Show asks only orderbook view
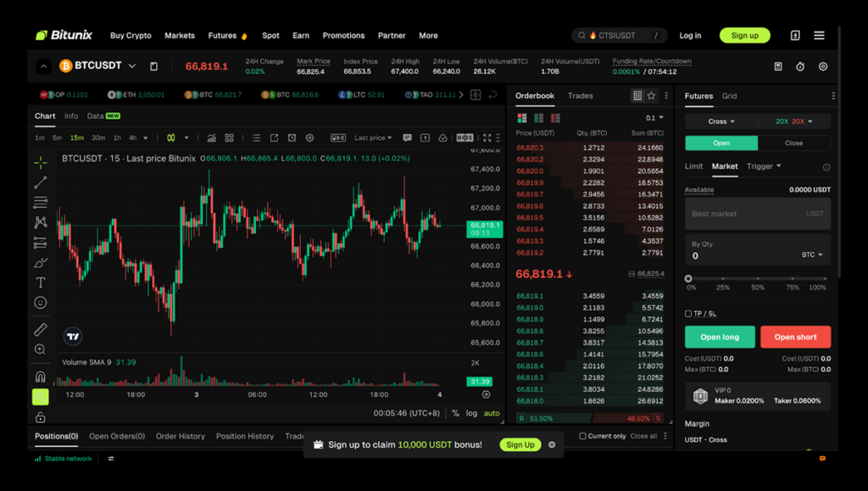 555,118
